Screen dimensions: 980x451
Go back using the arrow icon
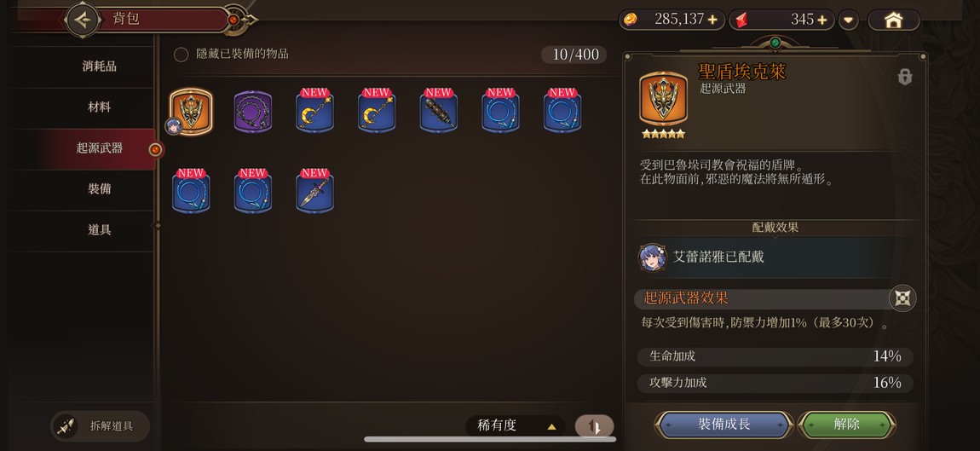tap(83, 20)
